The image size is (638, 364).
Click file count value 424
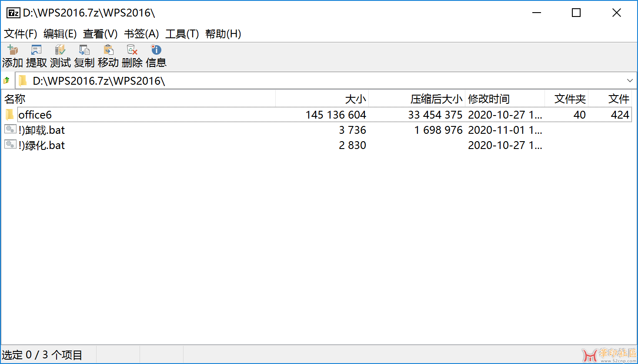pos(620,115)
